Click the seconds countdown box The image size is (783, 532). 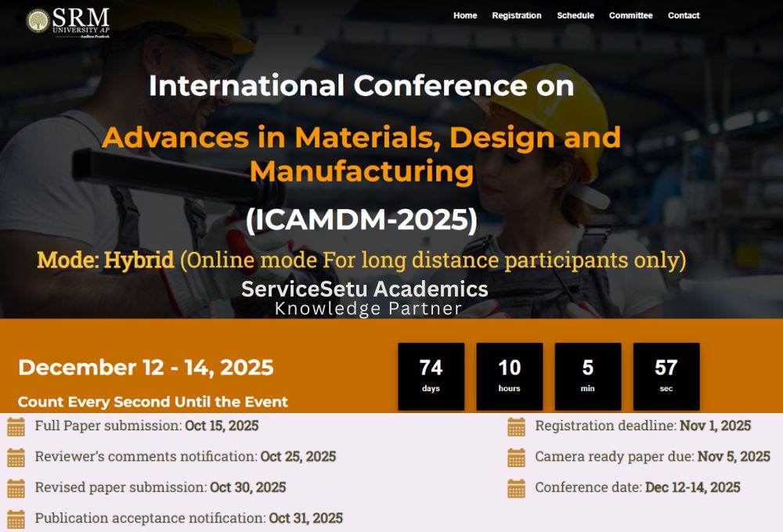pos(666,376)
